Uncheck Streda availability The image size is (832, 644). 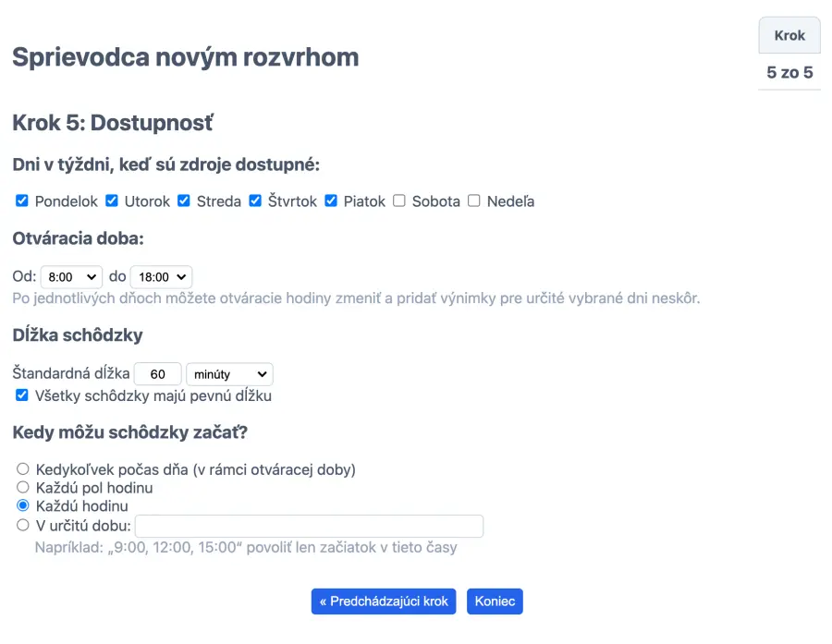click(x=184, y=200)
